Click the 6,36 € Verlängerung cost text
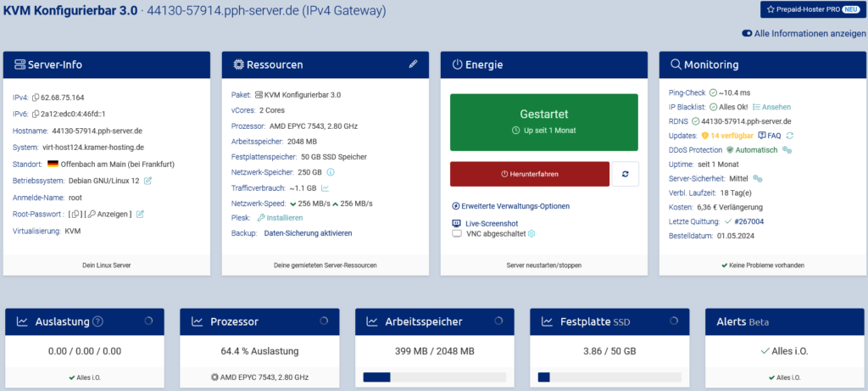The height and width of the screenshot is (391, 868). 730,207
